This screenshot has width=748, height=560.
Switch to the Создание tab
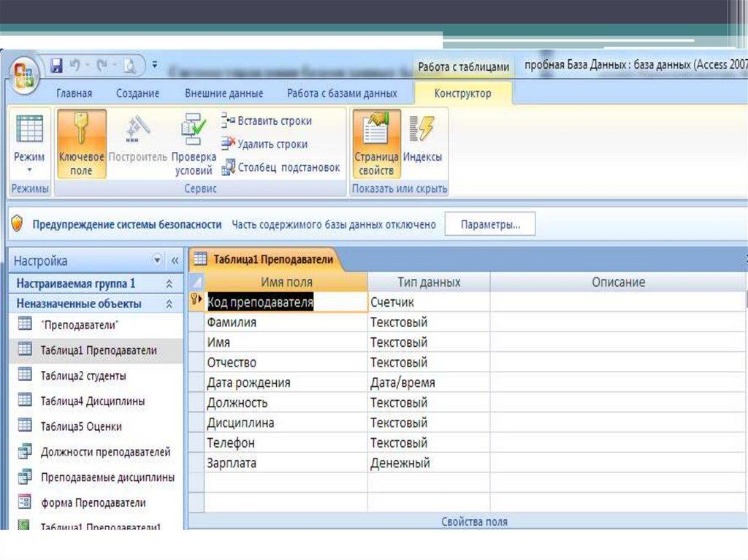pyautogui.click(x=137, y=93)
